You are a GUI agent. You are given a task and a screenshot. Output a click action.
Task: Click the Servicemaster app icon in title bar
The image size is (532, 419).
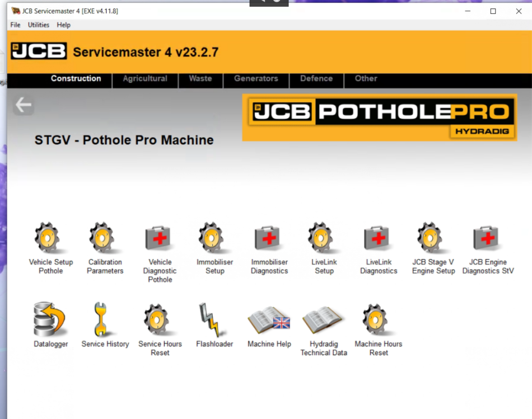tap(16, 11)
